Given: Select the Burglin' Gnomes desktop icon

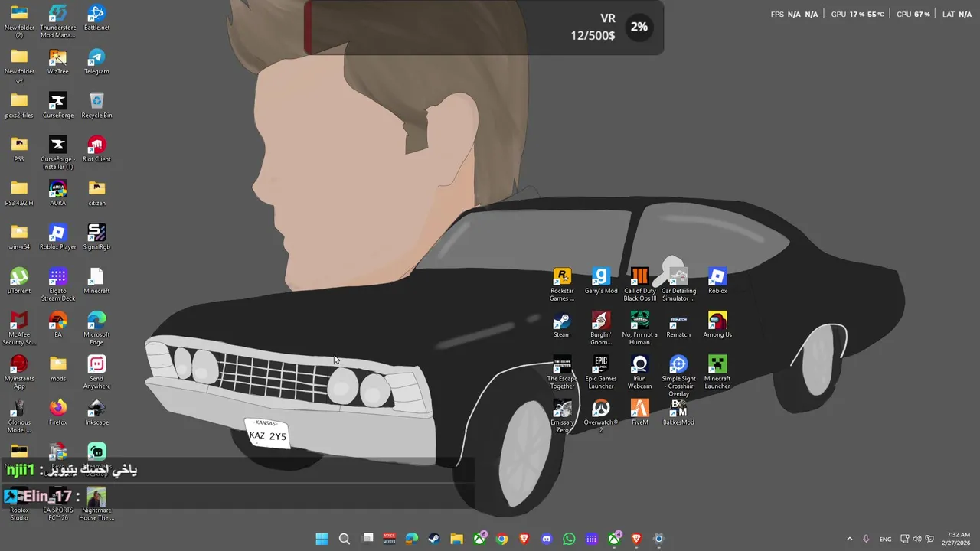Looking at the screenshot, I should click(601, 328).
